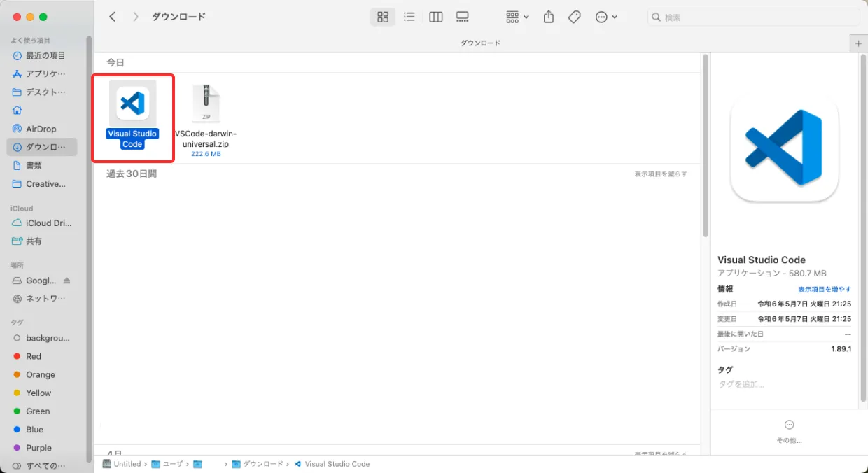This screenshot has height=473, width=868.
Task: Select the VSCode-darwin-universal.zip file
Action: click(x=206, y=119)
